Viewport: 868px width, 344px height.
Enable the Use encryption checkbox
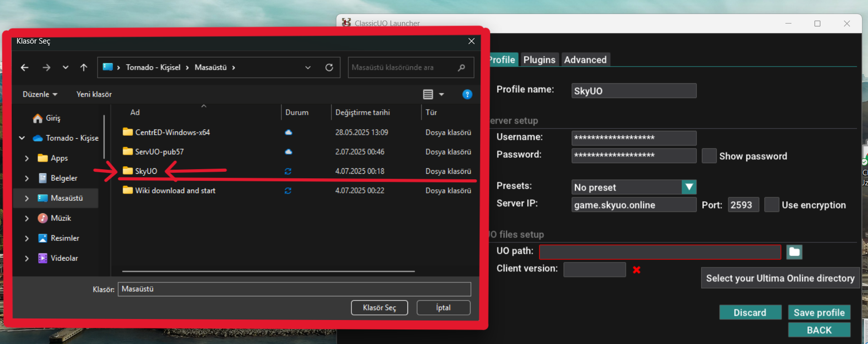[771, 205]
